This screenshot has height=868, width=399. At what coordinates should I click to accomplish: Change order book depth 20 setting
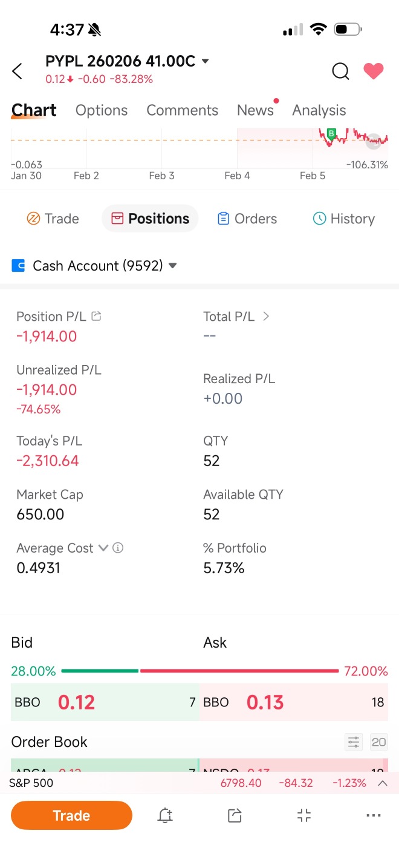click(379, 741)
